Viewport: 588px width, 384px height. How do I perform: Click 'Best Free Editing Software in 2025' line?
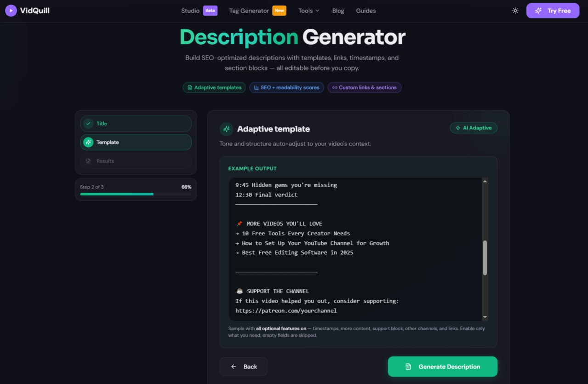294,253
